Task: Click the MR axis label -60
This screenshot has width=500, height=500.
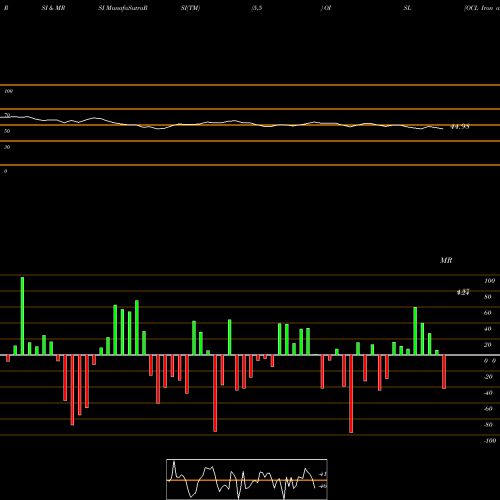Action: 488,409
